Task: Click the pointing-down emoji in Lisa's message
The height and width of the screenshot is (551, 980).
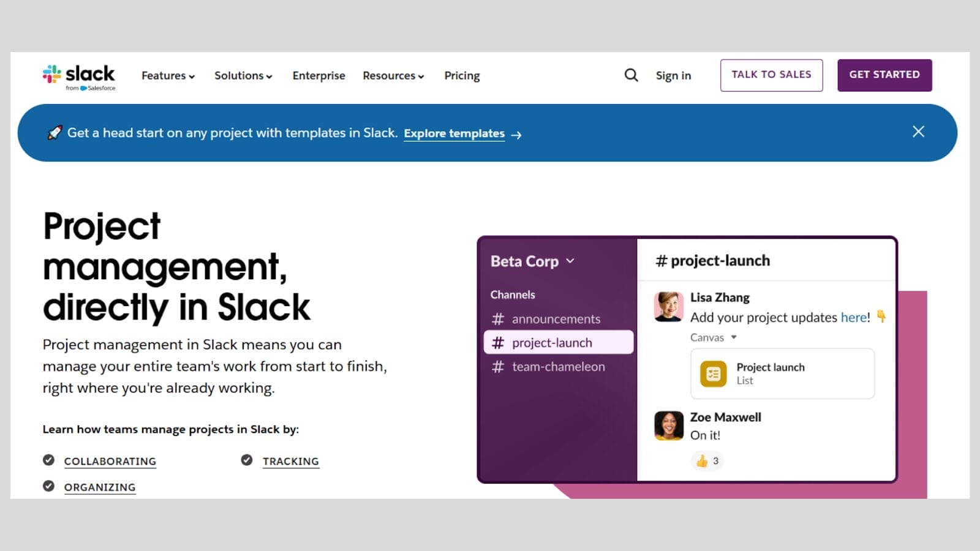Action: click(x=880, y=317)
